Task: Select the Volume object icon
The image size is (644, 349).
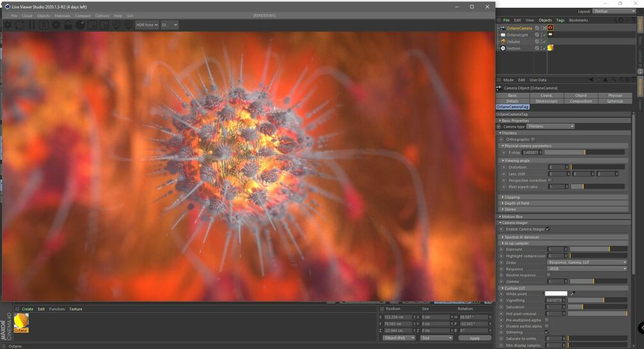Action: (503, 42)
